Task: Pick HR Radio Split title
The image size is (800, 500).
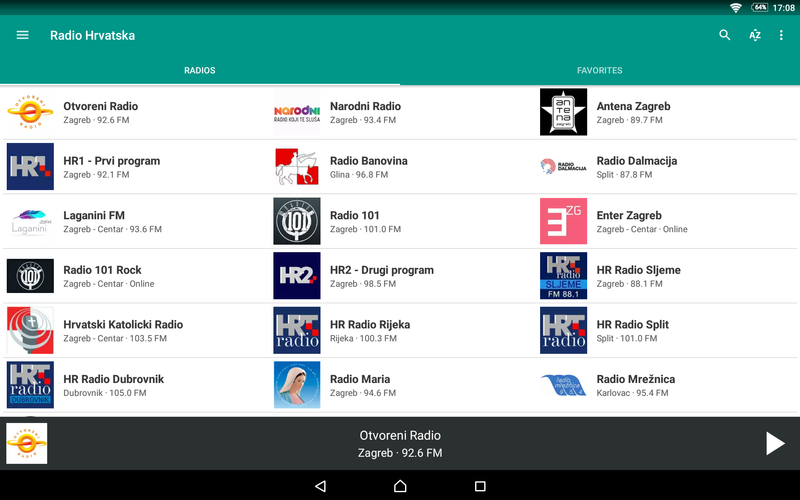Action: (633, 324)
